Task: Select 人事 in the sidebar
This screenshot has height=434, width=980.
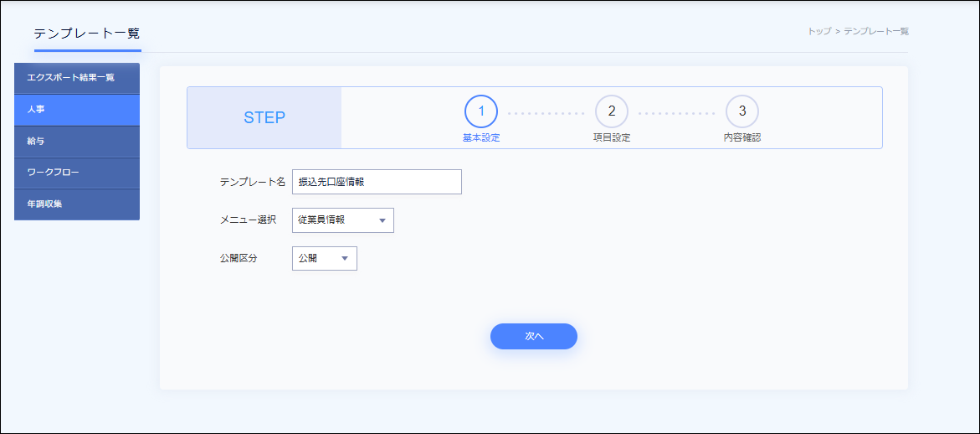Action: pyautogui.click(x=77, y=110)
